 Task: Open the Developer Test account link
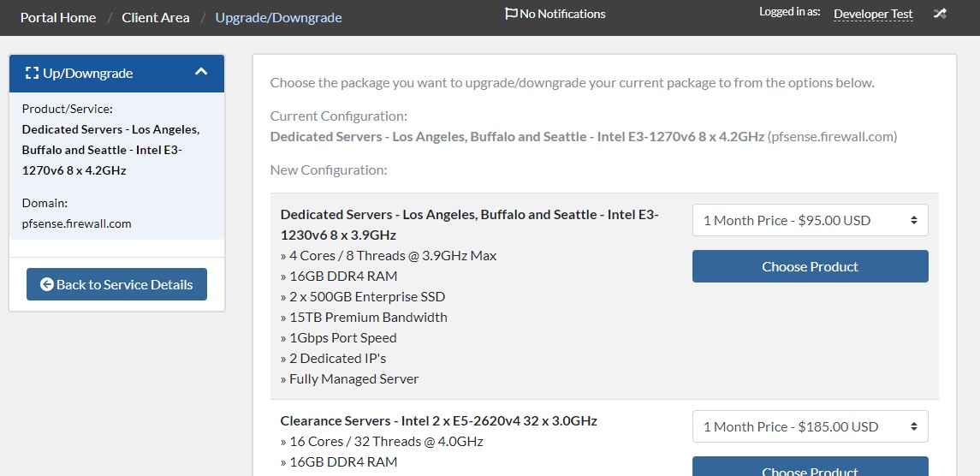coord(873,14)
